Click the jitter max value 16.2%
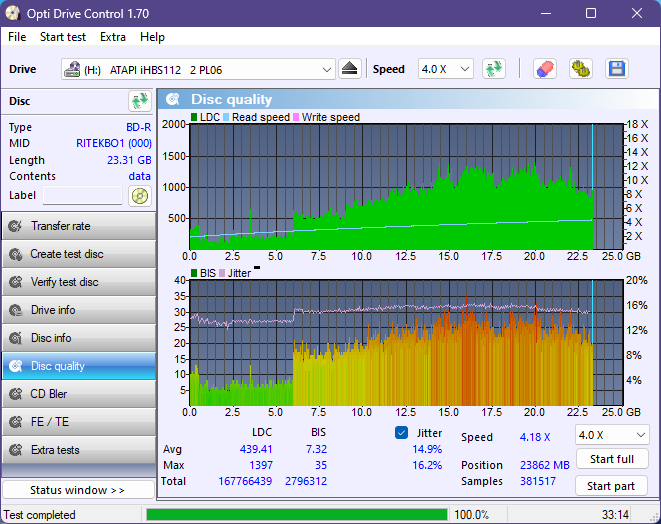Image resolution: width=661 pixels, height=524 pixels. click(427, 465)
